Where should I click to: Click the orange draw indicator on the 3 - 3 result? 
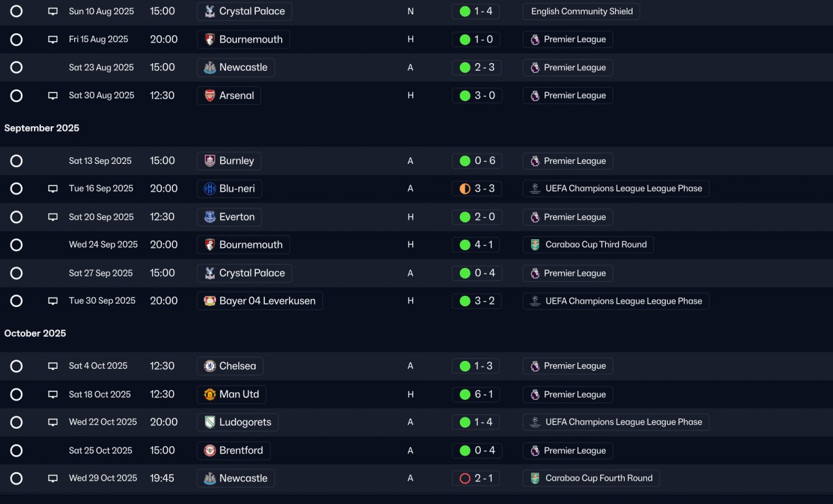point(465,189)
